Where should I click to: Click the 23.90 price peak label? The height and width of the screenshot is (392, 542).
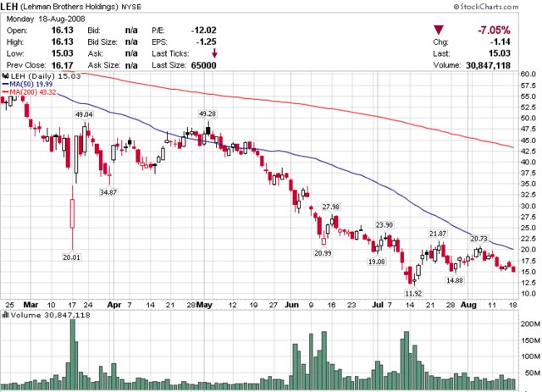(384, 225)
